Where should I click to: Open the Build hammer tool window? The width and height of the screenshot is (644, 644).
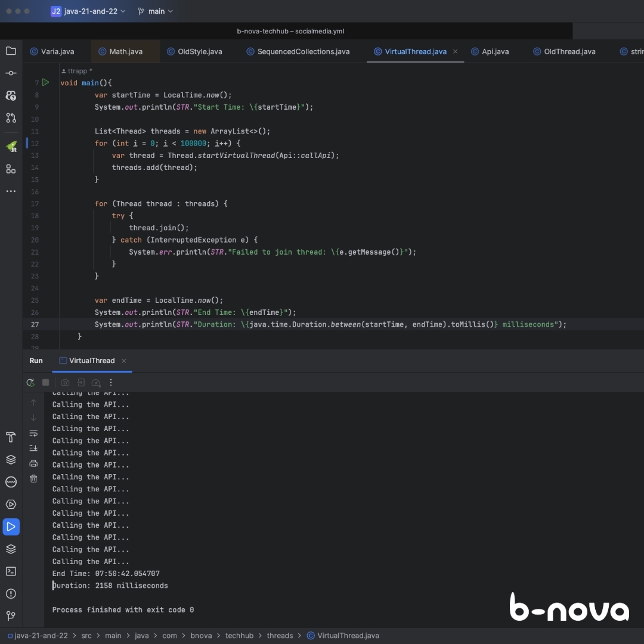tap(11, 437)
